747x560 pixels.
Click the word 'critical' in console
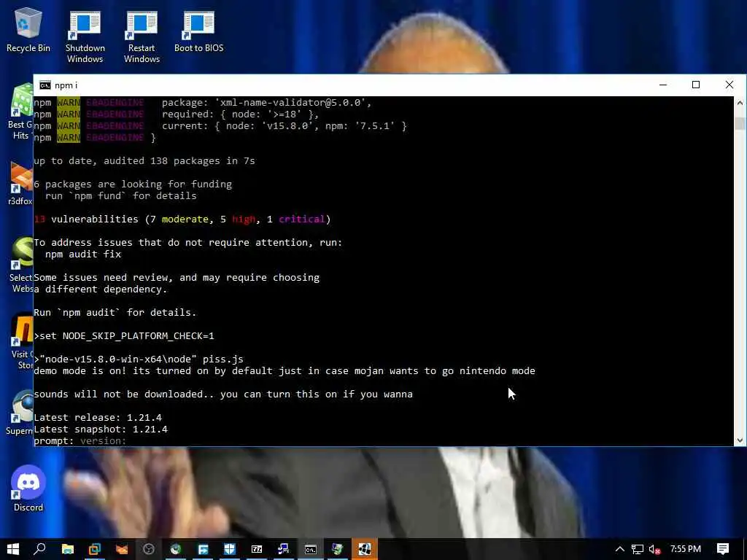click(301, 219)
